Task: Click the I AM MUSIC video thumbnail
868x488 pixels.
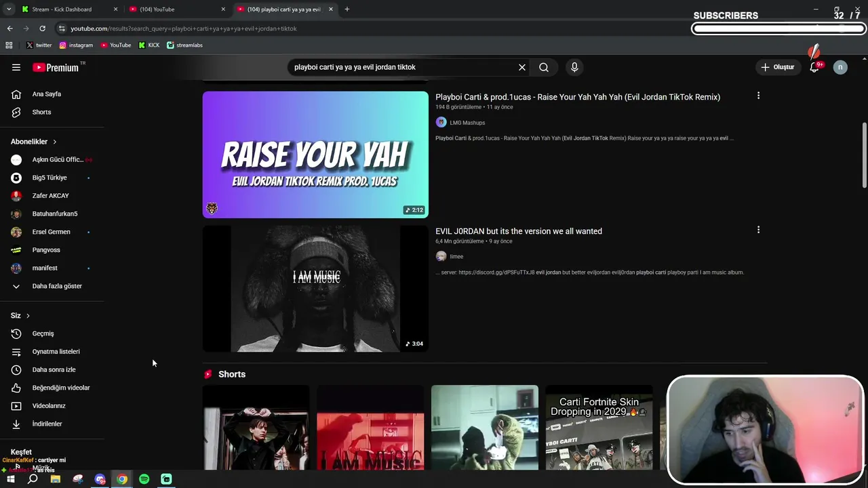Action: (x=315, y=289)
